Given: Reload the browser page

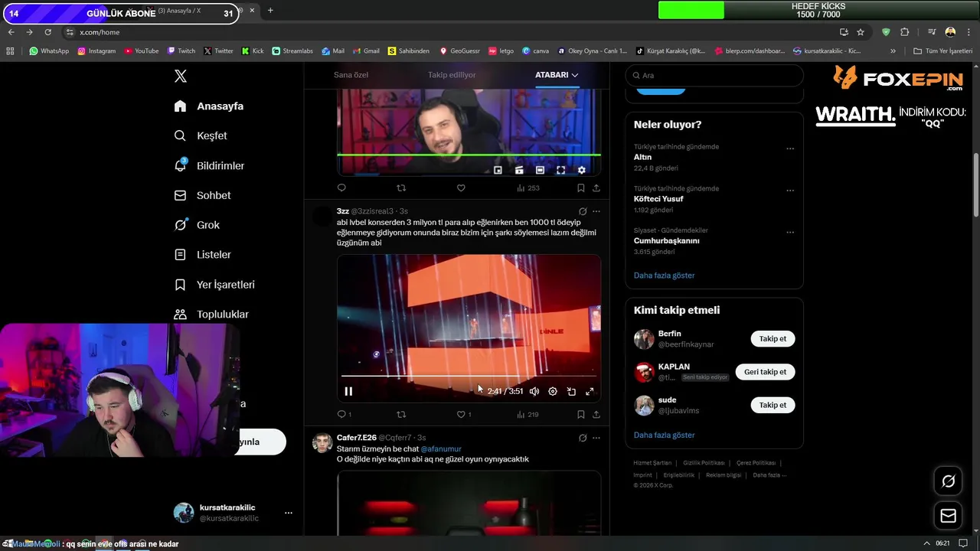Looking at the screenshot, I should [47, 32].
